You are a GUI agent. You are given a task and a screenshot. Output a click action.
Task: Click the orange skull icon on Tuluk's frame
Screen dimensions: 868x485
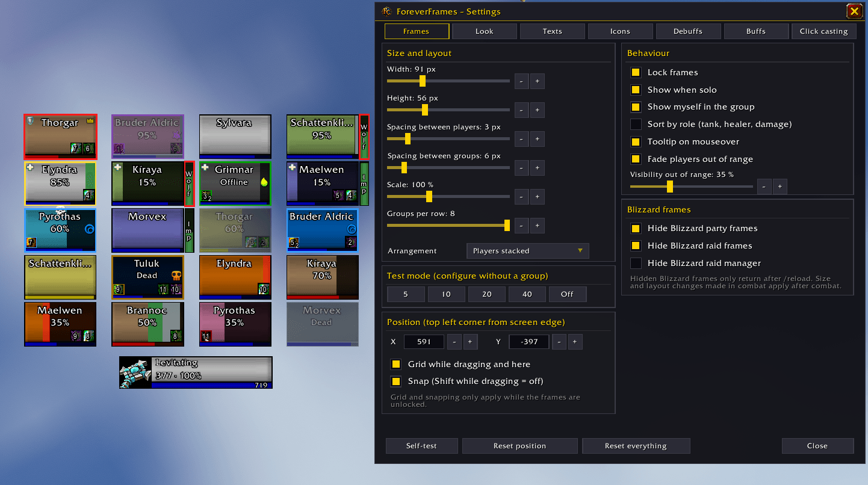click(176, 276)
